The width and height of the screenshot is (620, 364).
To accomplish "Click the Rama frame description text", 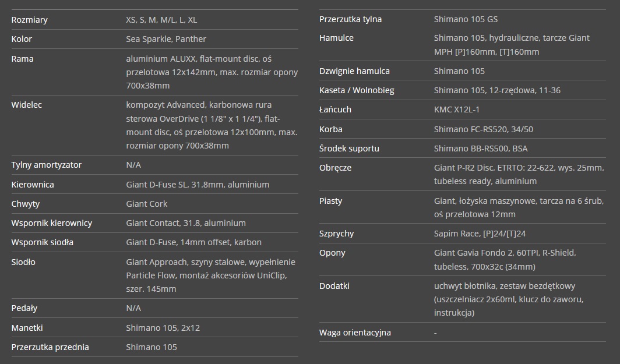I will coord(212,72).
